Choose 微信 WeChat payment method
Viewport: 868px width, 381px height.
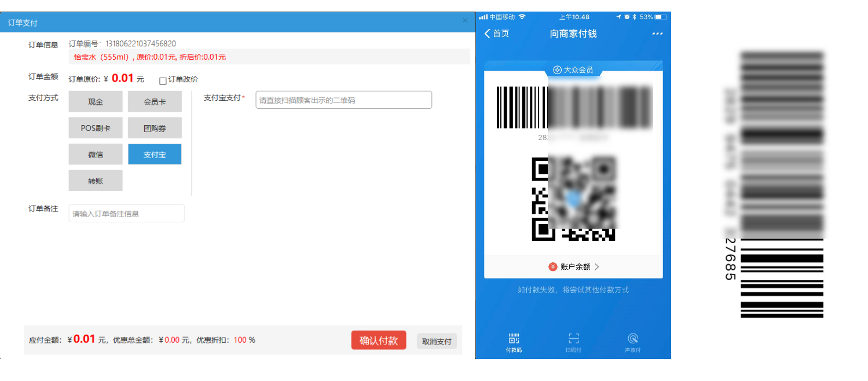click(96, 155)
